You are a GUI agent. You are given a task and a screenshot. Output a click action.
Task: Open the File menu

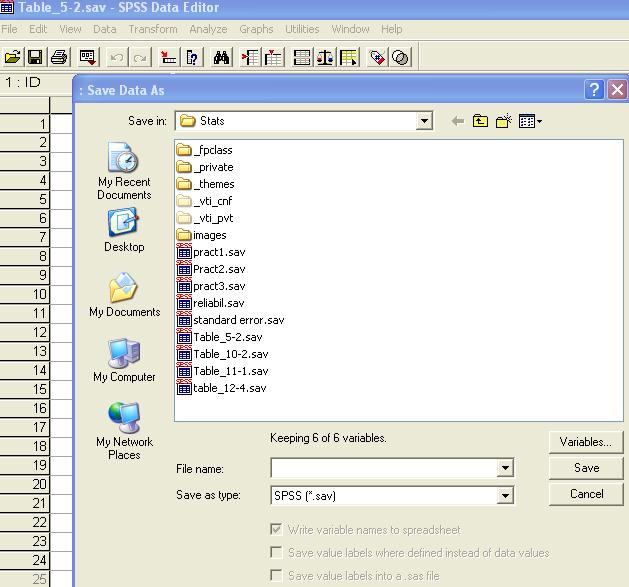pos(9,29)
